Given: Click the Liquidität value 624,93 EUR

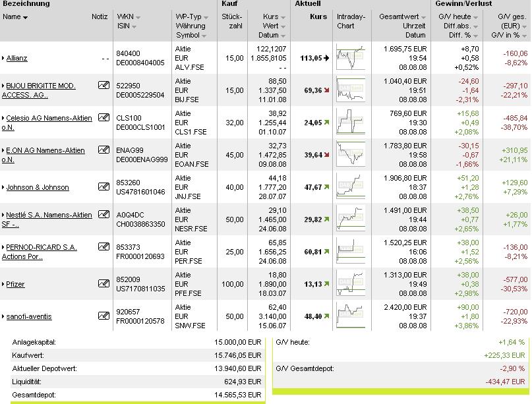Looking at the screenshot, I should pos(243,382).
